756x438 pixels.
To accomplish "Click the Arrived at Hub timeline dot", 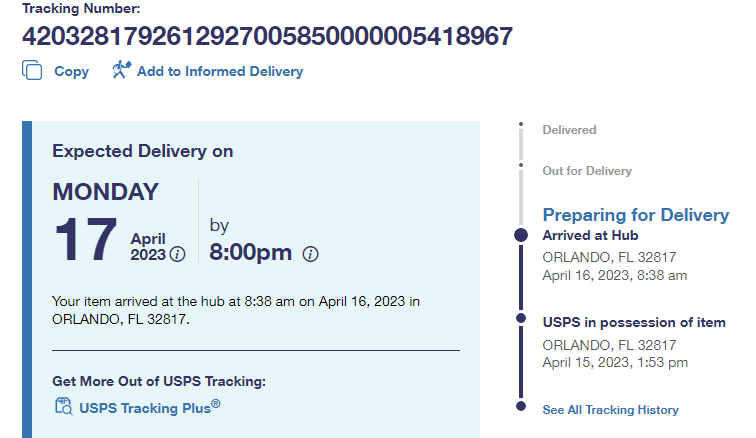I will (520, 235).
